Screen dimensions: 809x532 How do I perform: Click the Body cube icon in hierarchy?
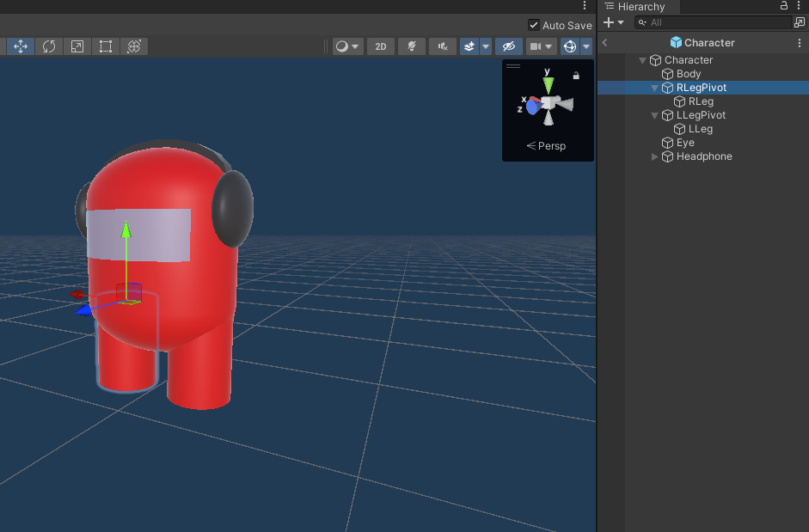pos(668,74)
